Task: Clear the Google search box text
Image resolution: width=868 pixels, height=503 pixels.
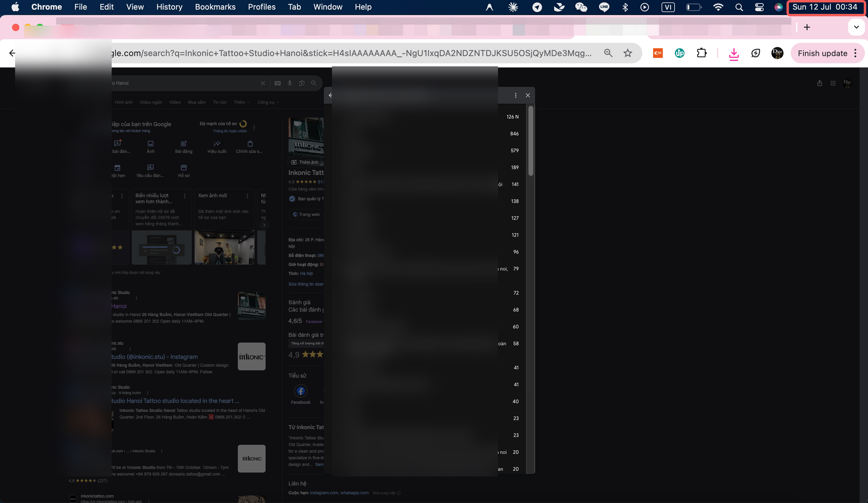Action: click(263, 83)
